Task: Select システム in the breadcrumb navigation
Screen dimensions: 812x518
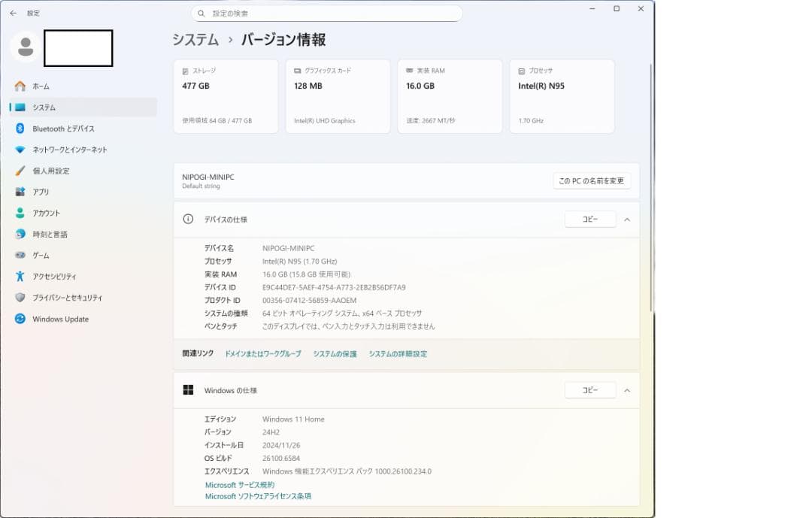Action: 194,39
